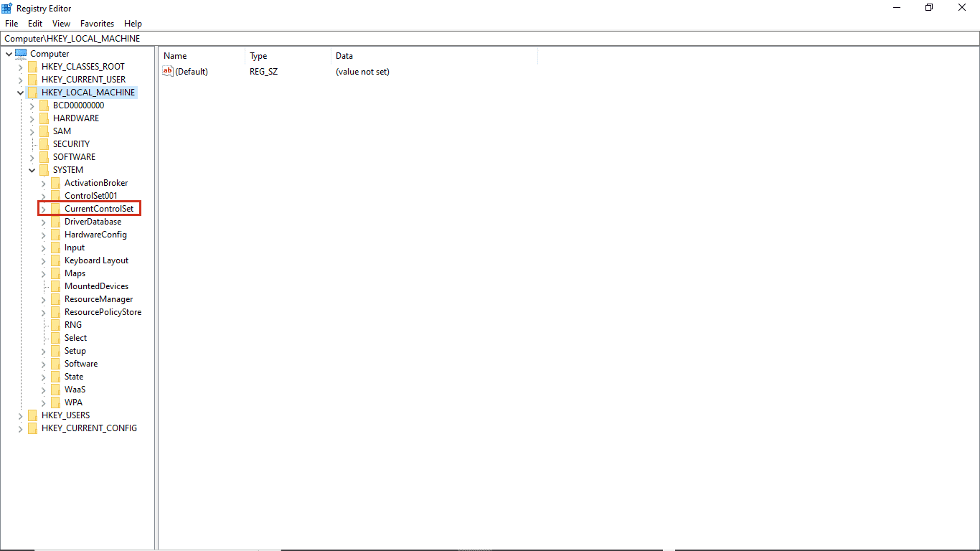Click the WPA folder icon

click(x=55, y=402)
